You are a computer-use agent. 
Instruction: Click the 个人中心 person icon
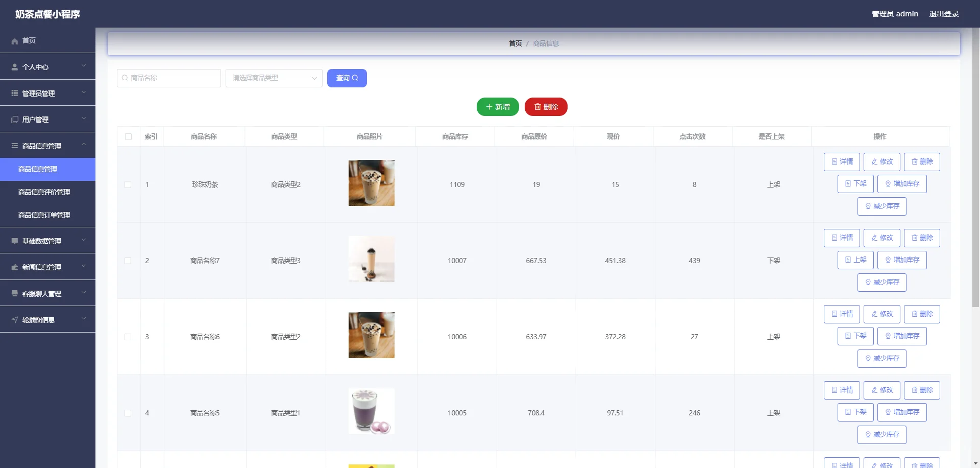pos(14,66)
